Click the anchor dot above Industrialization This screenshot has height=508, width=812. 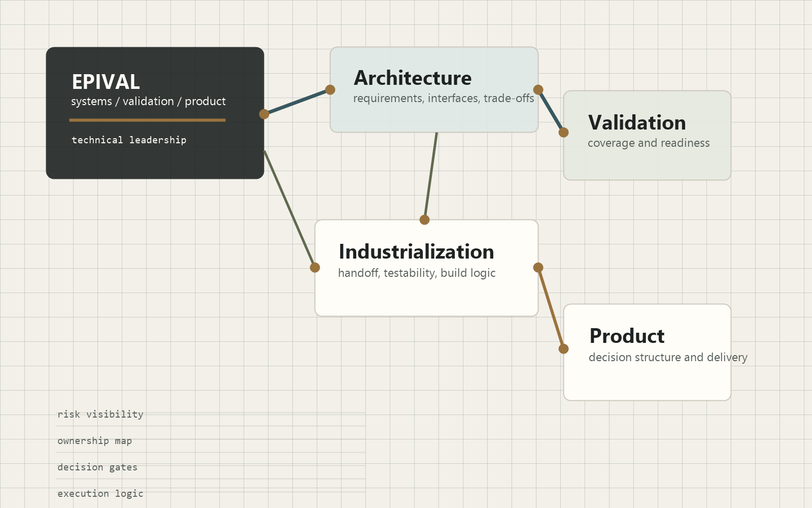pyautogui.click(x=425, y=220)
